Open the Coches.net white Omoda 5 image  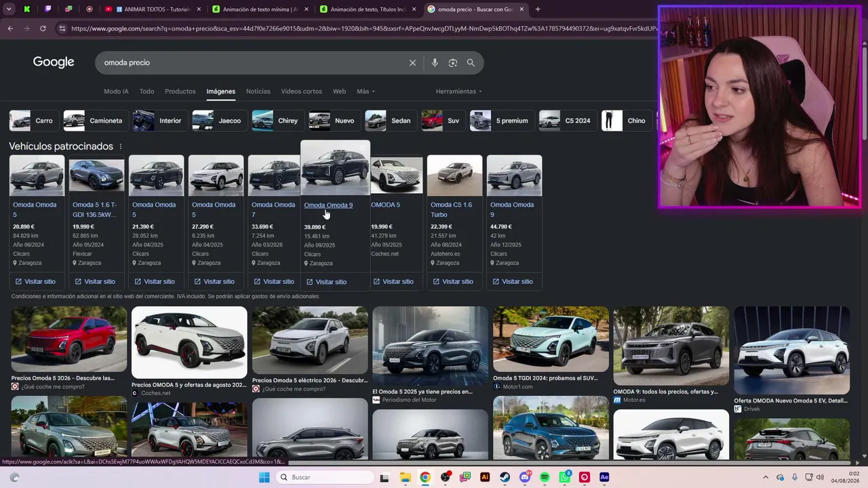click(189, 342)
